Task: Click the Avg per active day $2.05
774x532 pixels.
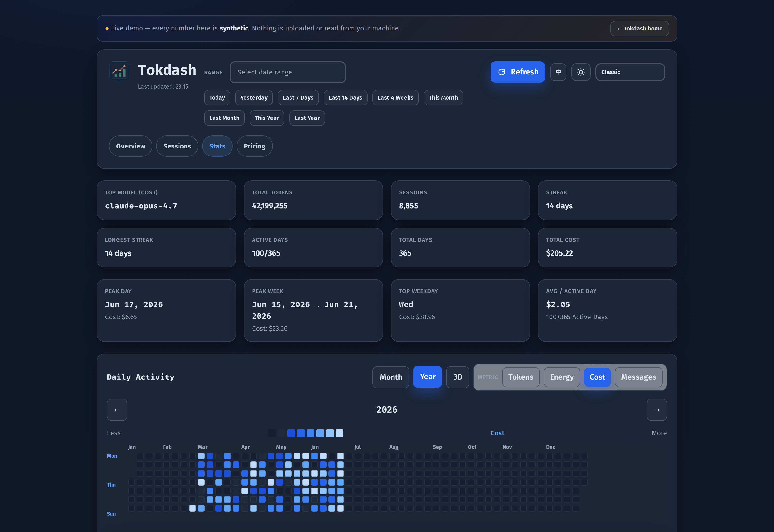Action: pos(558,305)
